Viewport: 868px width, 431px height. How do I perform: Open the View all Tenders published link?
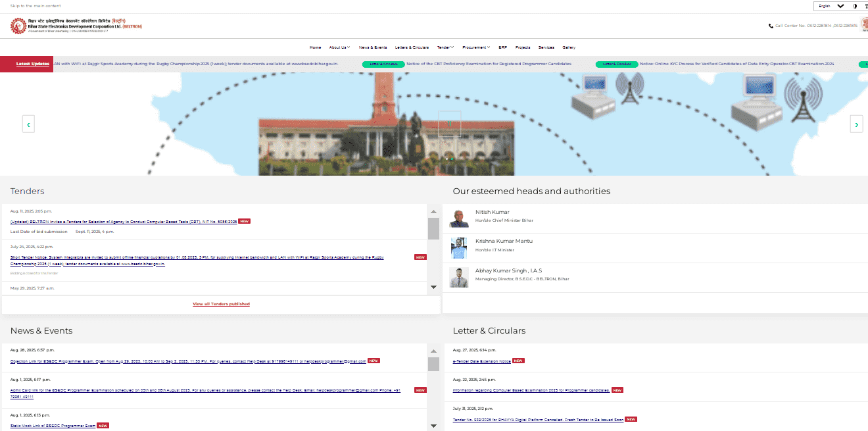point(221,303)
